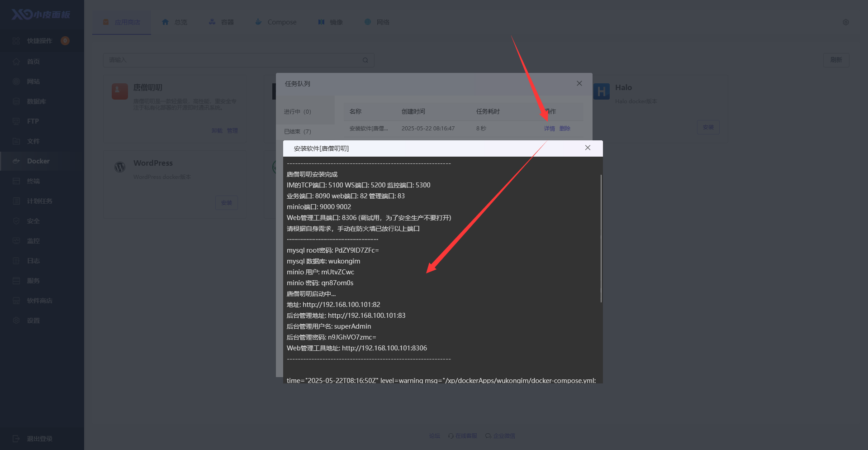
Task: Click the Docker sidebar icon
Action: click(x=16, y=161)
